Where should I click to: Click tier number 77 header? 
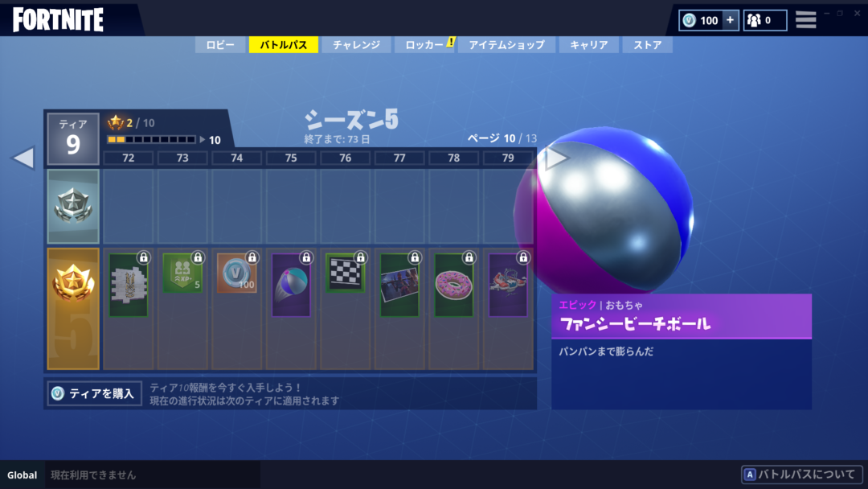(399, 158)
